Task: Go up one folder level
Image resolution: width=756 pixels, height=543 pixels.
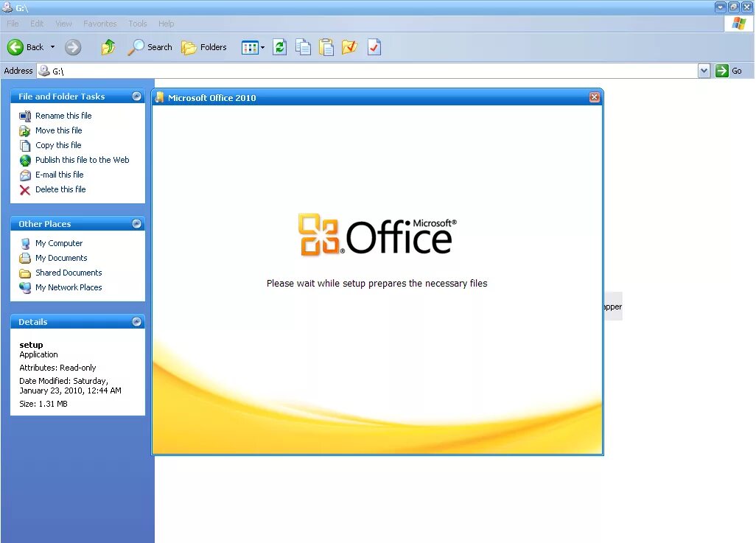Action: (x=108, y=47)
